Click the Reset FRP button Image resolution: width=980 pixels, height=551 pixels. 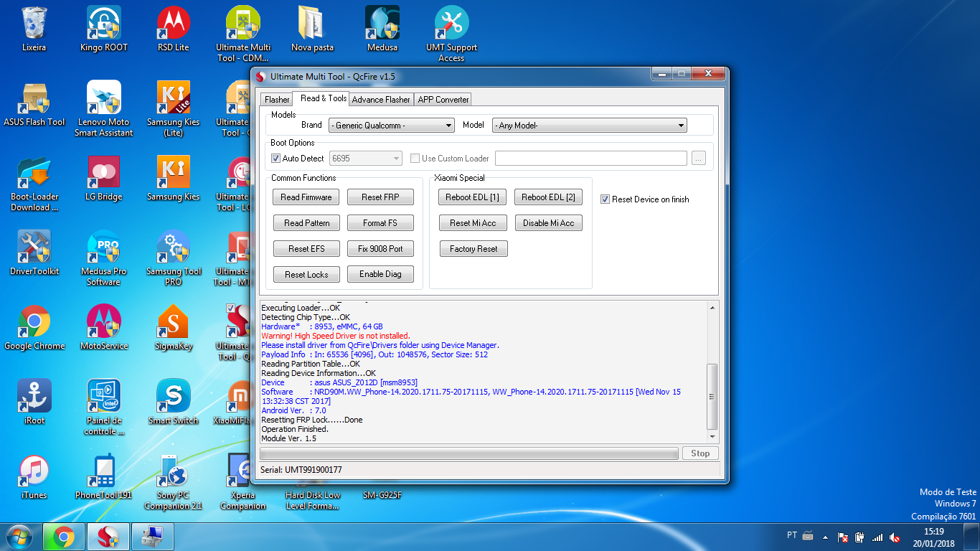point(380,197)
